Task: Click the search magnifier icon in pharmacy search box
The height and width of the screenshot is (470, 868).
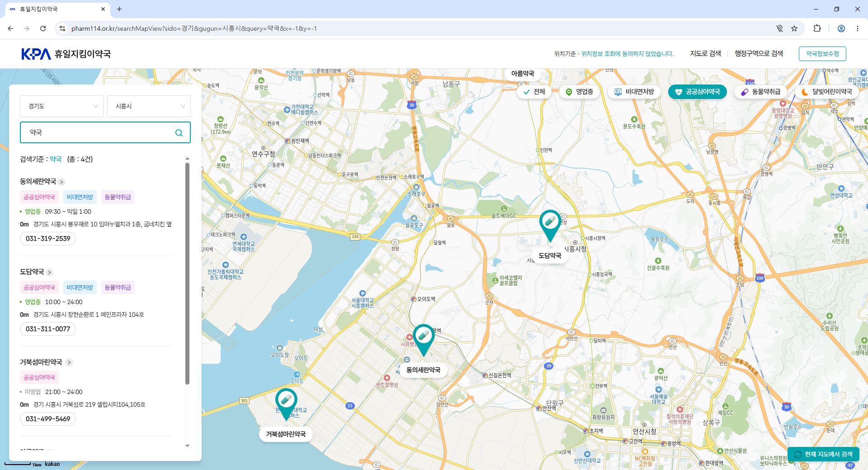Action: pyautogui.click(x=179, y=132)
